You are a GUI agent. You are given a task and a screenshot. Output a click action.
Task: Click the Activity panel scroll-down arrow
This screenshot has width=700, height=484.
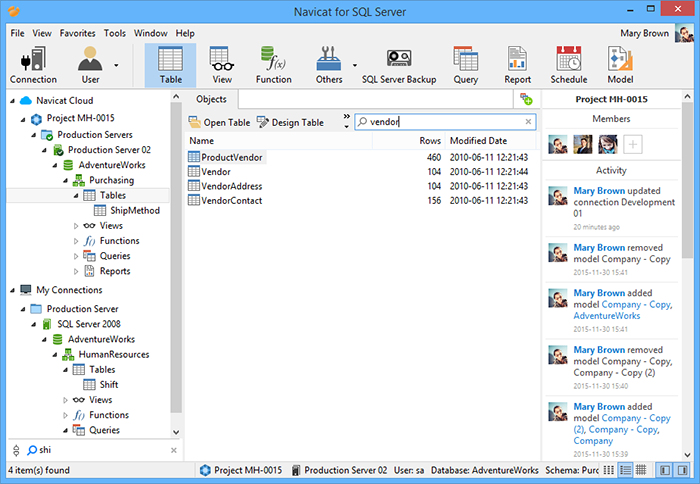687,455
